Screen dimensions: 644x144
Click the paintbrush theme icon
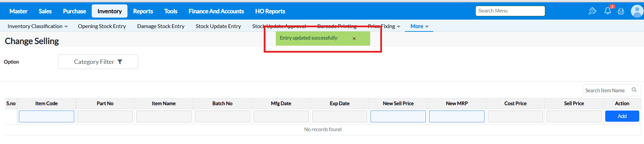click(592, 11)
